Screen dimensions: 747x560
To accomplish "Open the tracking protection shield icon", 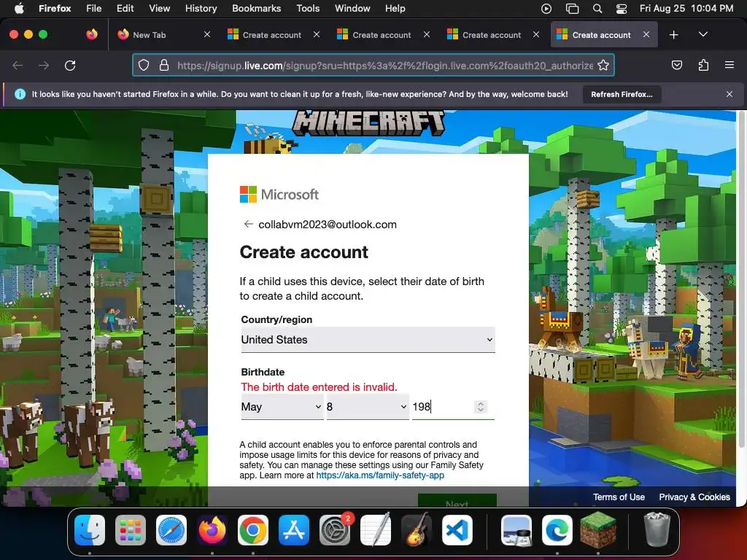I will pyautogui.click(x=144, y=65).
